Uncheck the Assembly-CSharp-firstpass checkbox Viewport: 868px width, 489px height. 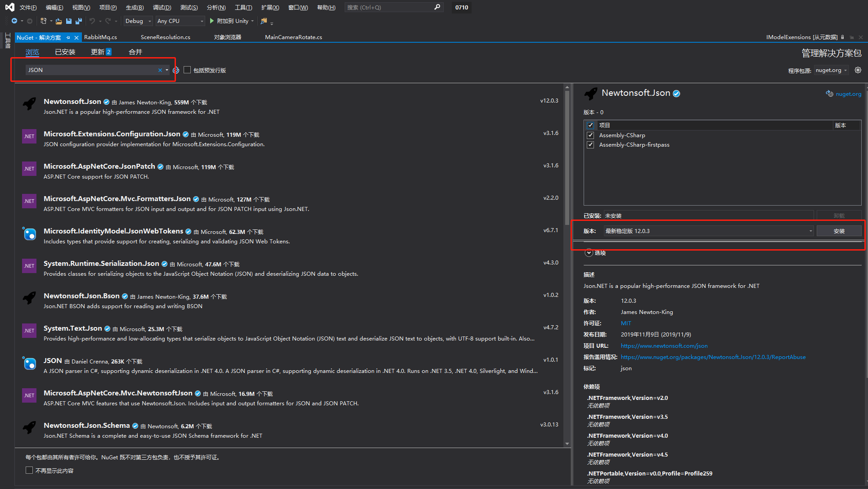click(x=590, y=145)
